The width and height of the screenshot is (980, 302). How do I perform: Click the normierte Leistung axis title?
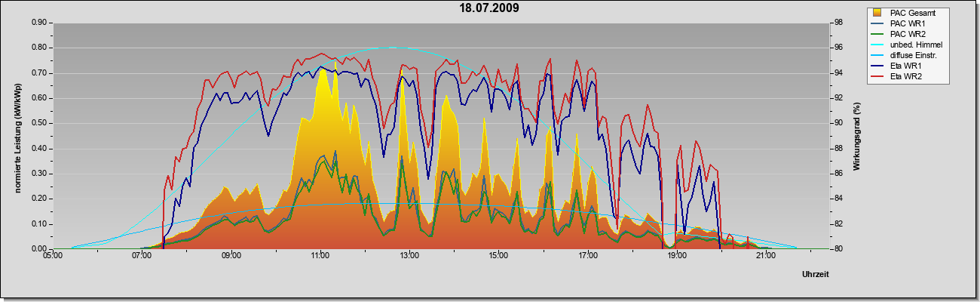tap(17, 136)
